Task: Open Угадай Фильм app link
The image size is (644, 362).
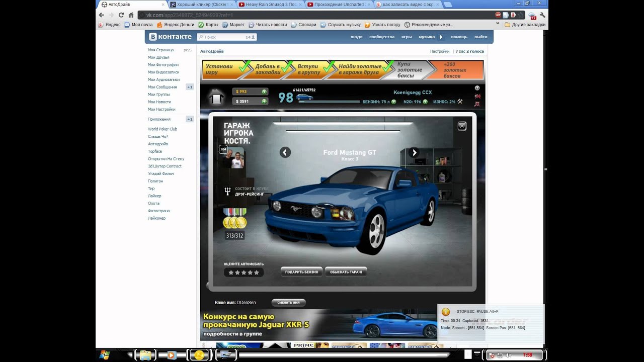Action: (x=160, y=173)
